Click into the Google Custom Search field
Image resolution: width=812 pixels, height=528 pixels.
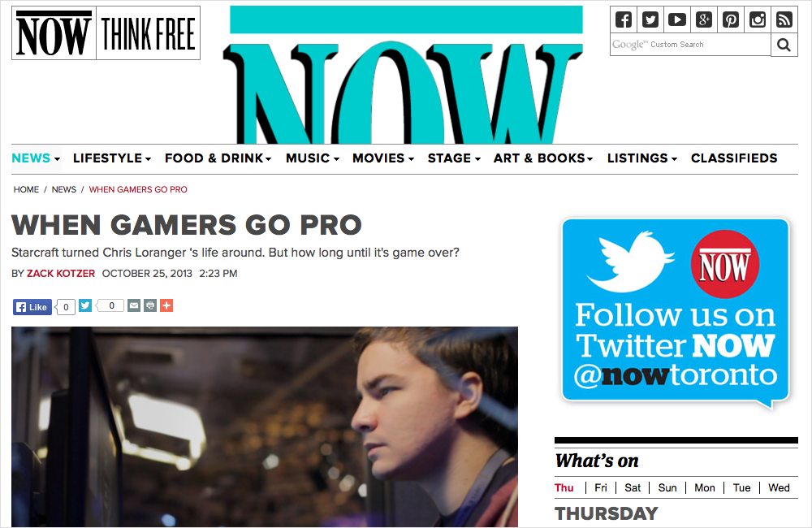(x=690, y=45)
